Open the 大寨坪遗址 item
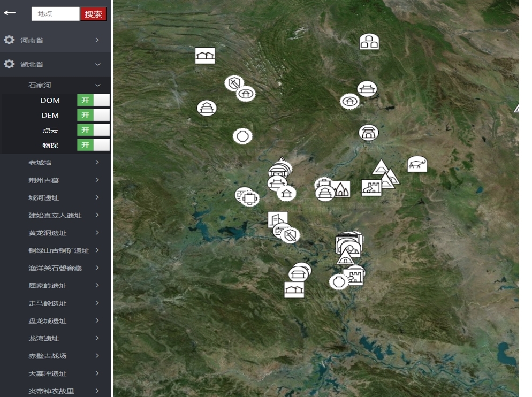Image resolution: width=532 pixels, height=397 pixels. (56, 373)
